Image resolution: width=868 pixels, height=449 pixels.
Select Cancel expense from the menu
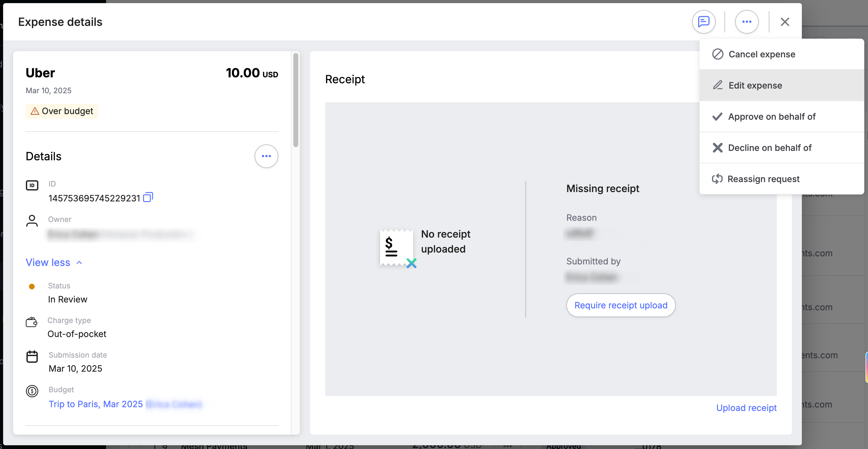point(781,54)
